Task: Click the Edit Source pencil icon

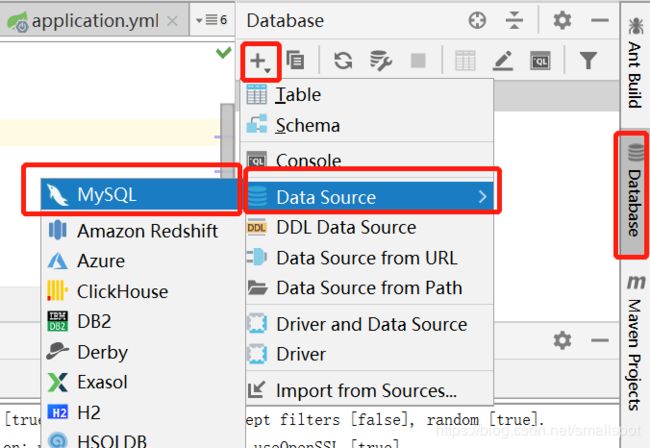Action: pyautogui.click(x=503, y=61)
